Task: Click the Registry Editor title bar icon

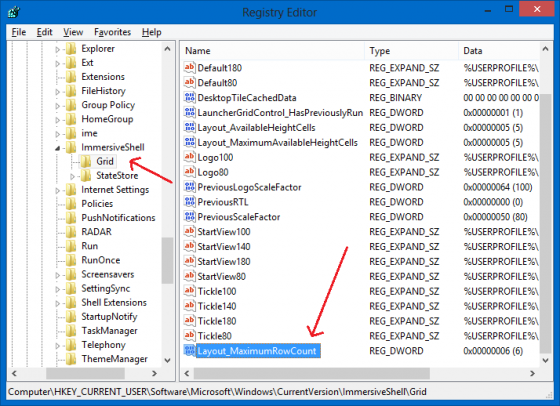Action: click(14, 12)
